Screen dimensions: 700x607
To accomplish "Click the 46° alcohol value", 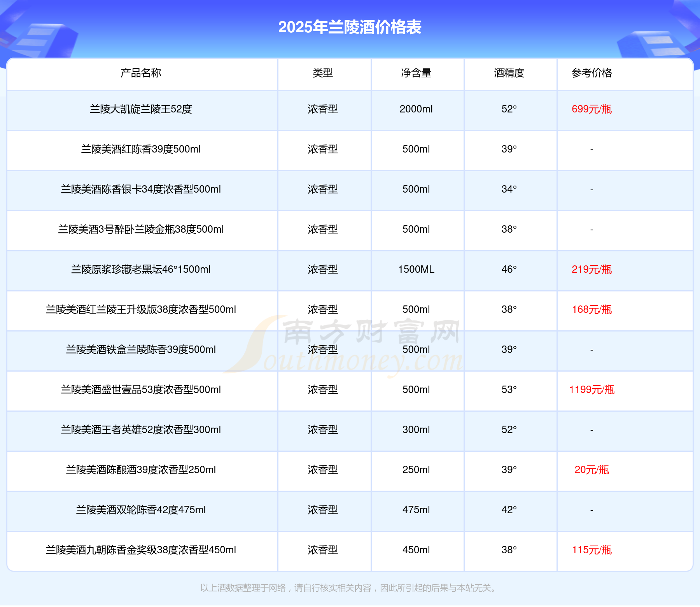I will 509,269.
